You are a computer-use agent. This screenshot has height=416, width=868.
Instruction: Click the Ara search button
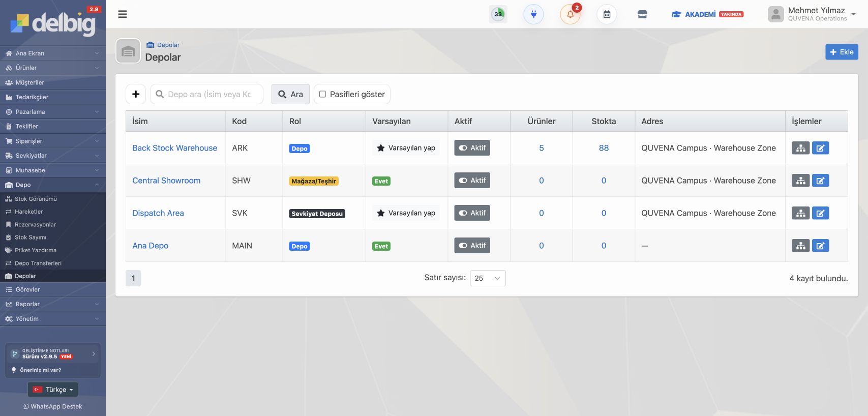290,94
